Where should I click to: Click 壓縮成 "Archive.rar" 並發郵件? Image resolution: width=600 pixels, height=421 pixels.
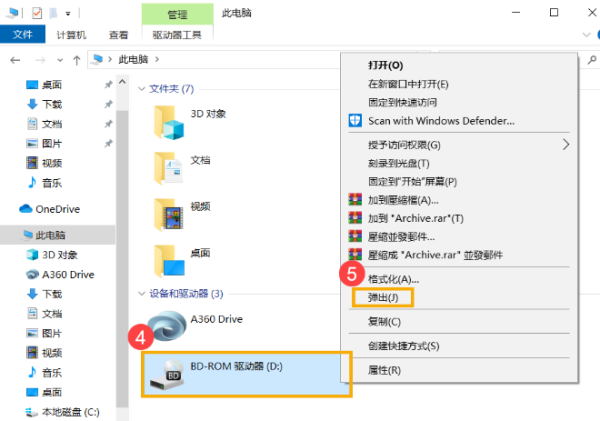(435, 255)
